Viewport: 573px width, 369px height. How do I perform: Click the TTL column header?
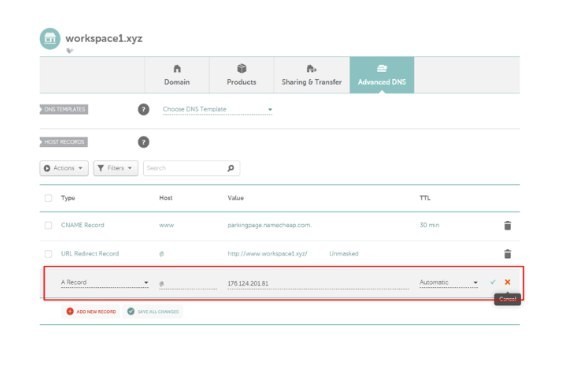pos(425,198)
